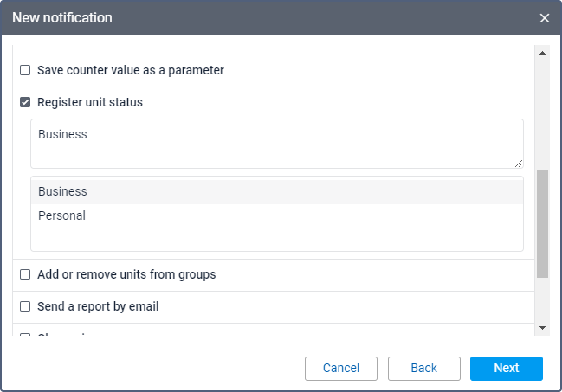Close the New notification dialog
562x392 pixels.
click(545, 18)
